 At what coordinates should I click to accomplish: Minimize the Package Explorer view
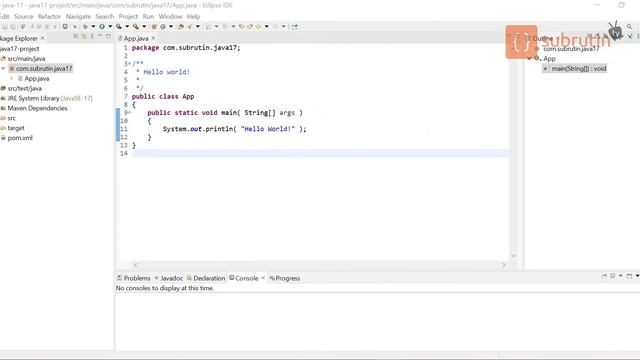point(100,36)
